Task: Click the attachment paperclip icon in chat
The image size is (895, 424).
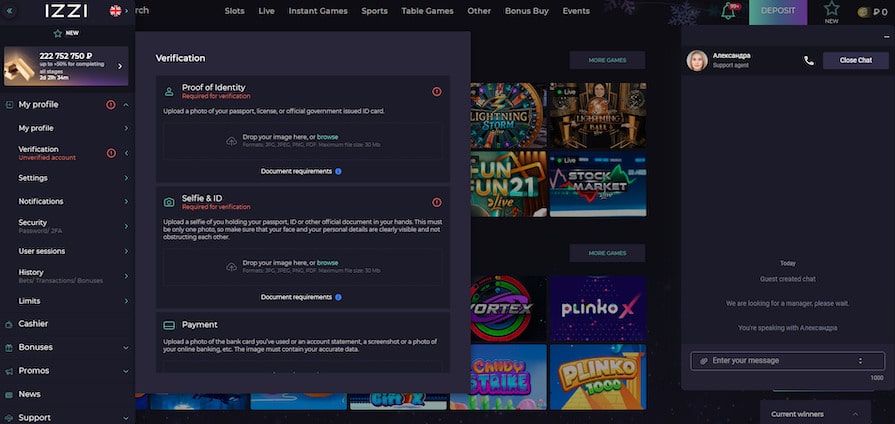Action: [703, 361]
